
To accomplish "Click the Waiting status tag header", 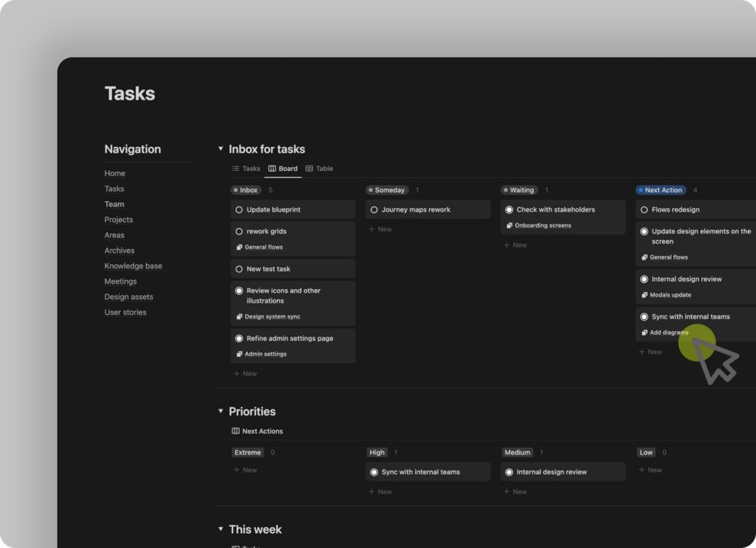I will (x=519, y=190).
